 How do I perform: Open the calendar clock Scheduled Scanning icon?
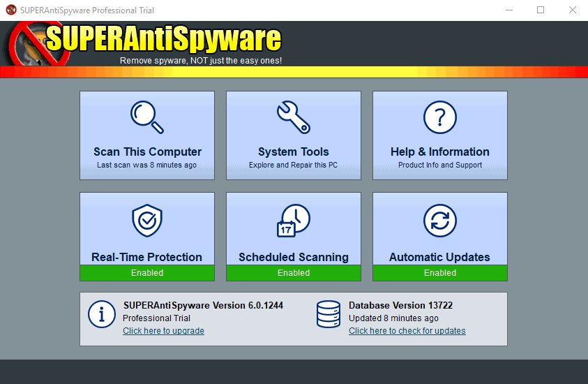click(x=294, y=221)
